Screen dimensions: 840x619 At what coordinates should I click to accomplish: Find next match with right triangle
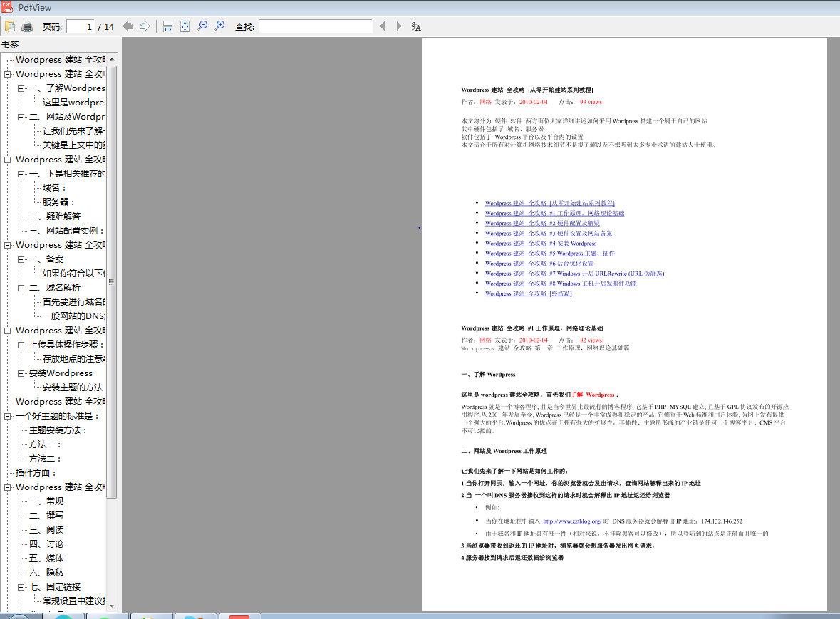(x=398, y=26)
